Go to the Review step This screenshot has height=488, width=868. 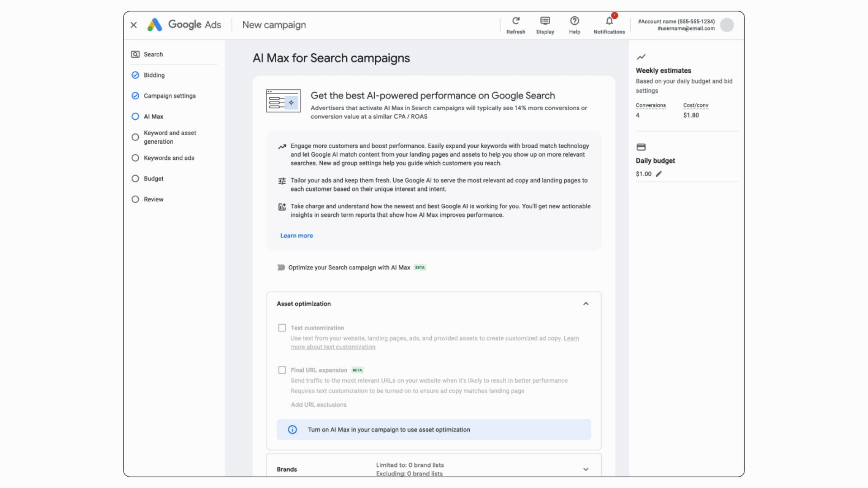153,199
